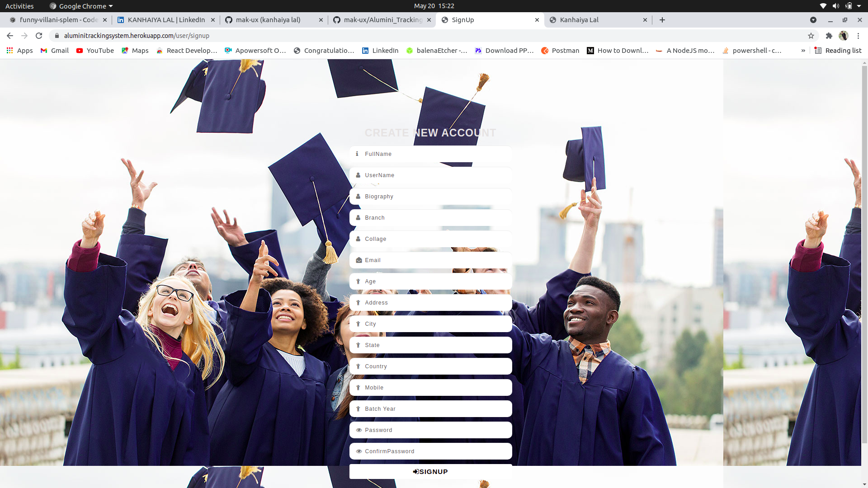This screenshot has height=488, width=868.
Task: Bookmark this page with the star icon
Action: point(811,36)
